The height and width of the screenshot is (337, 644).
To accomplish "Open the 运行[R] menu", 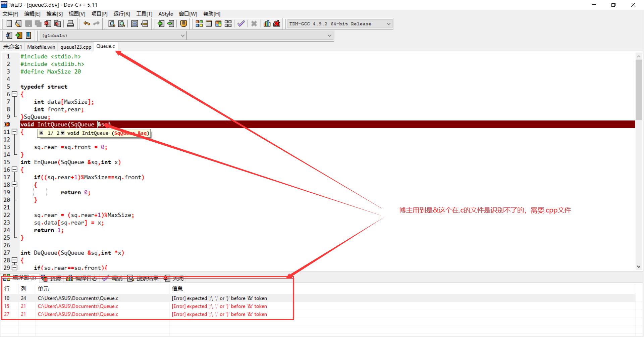I will pos(122,14).
